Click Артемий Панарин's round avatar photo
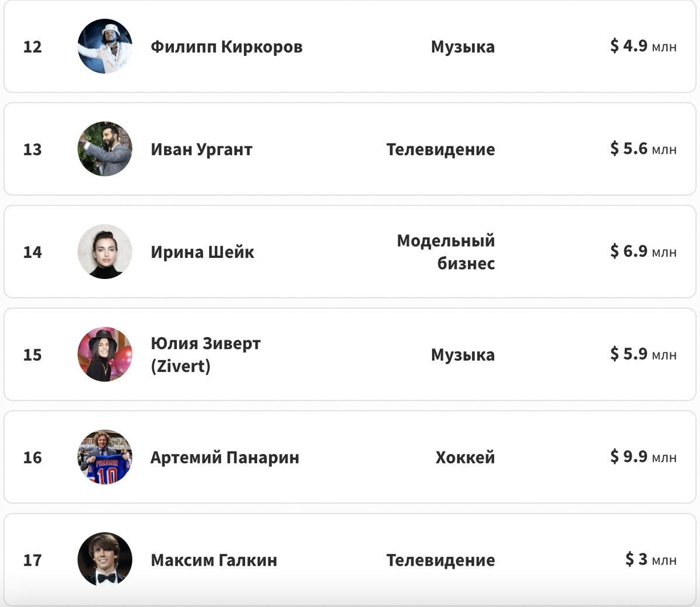Screen dimensions: 700x607 point(105,457)
